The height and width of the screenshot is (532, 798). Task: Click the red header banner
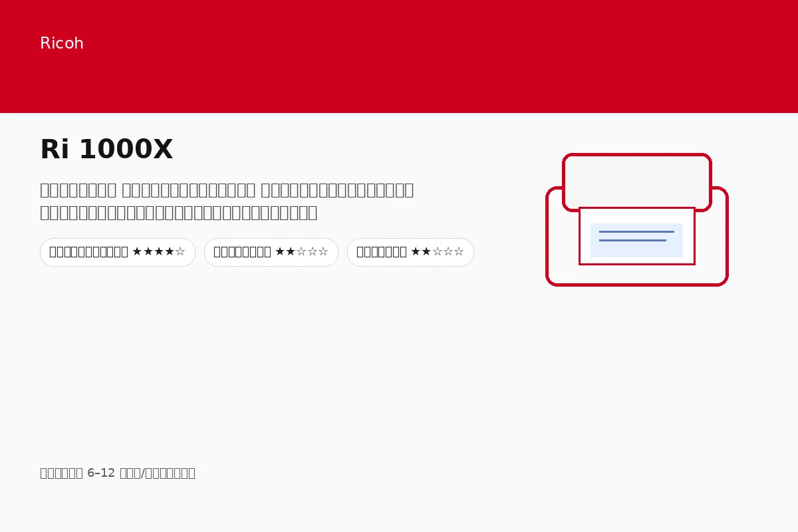399,57
